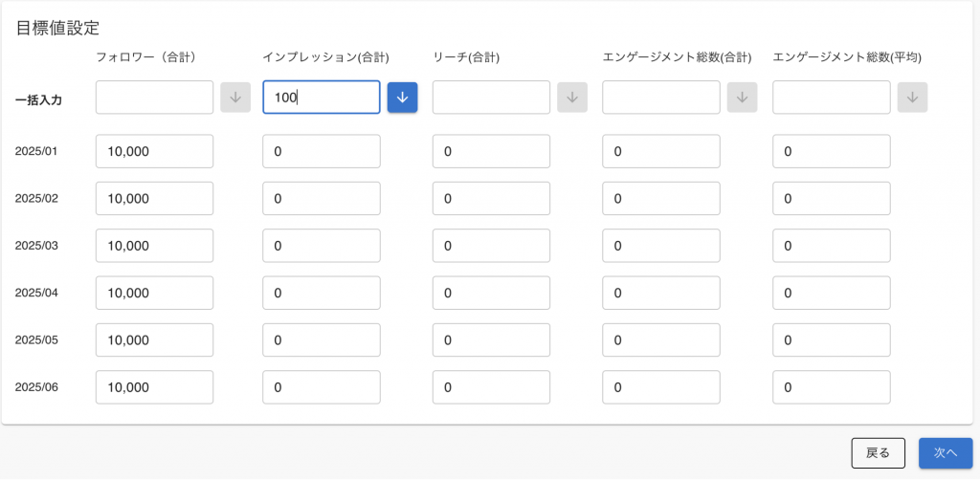Image resolution: width=980 pixels, height=481 pixels.
Task: Edit the 2025/04 エンゲージメント総数(合計) field
Action: 661,293
